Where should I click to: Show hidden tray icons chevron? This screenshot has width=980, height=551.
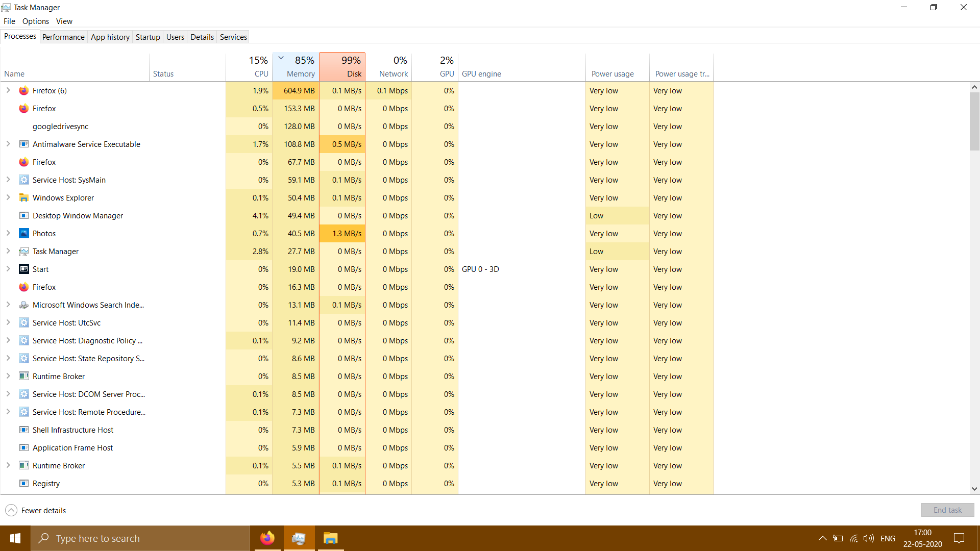(822, 538)
